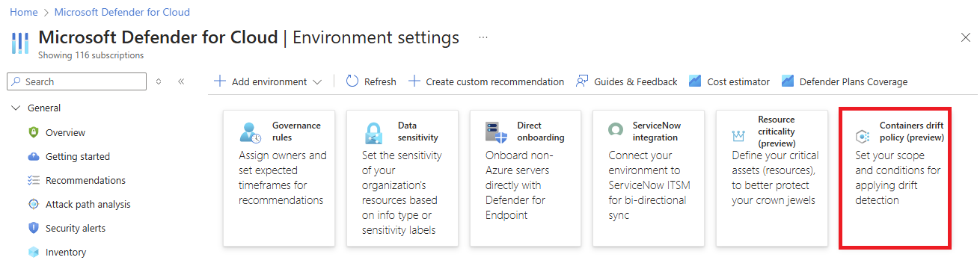Open the ellipsis more options menu
This screenshot has width=980, height=269.
483,37
